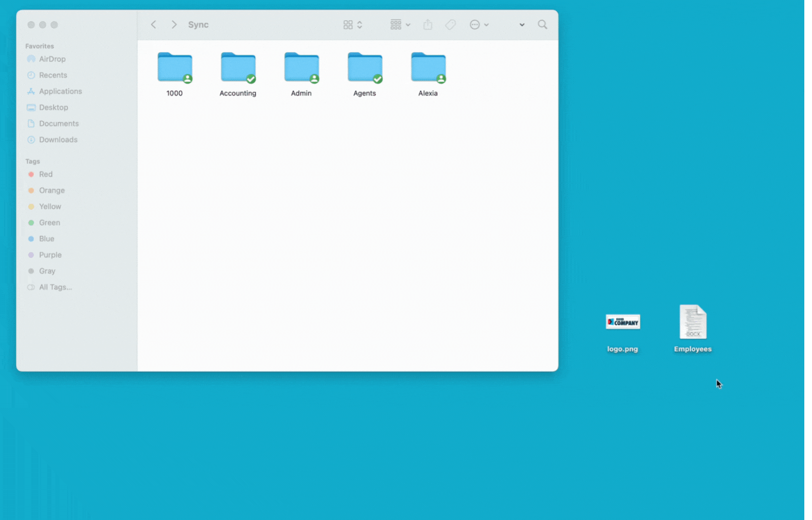812x520 pixels.
Task: Select the Alexia folder
Action: pyautogui.click(x=428, y=69)
